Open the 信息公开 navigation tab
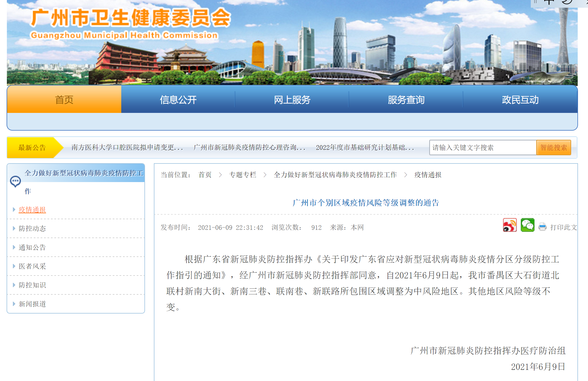Screen dimensions: 588x381 178,100
